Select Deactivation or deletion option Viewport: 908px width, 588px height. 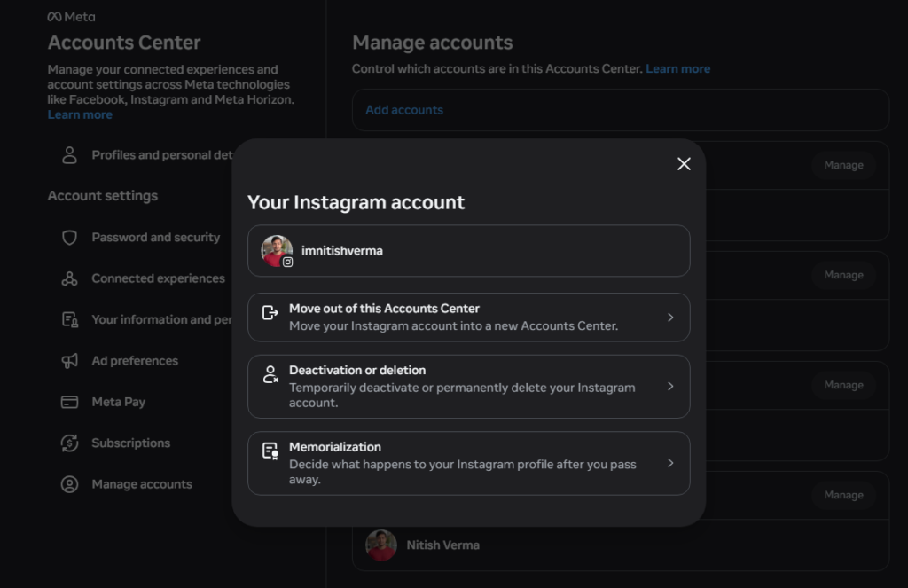(468, 387)
